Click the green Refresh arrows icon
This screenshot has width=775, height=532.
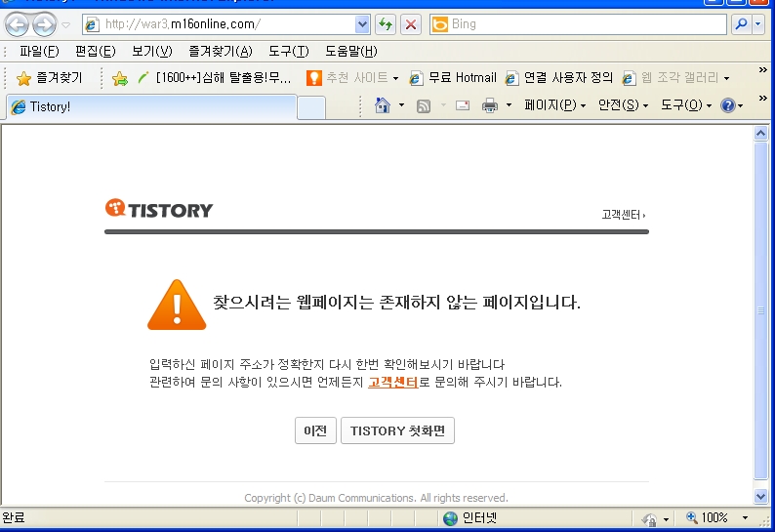coord(386,24)
